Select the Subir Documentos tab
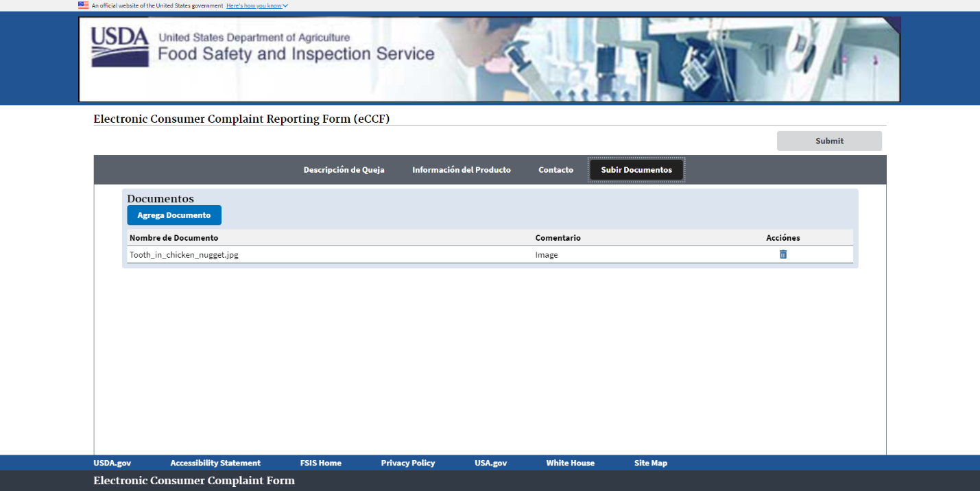Viewport: 980px width, 491px height. click(x=636, y=170)
